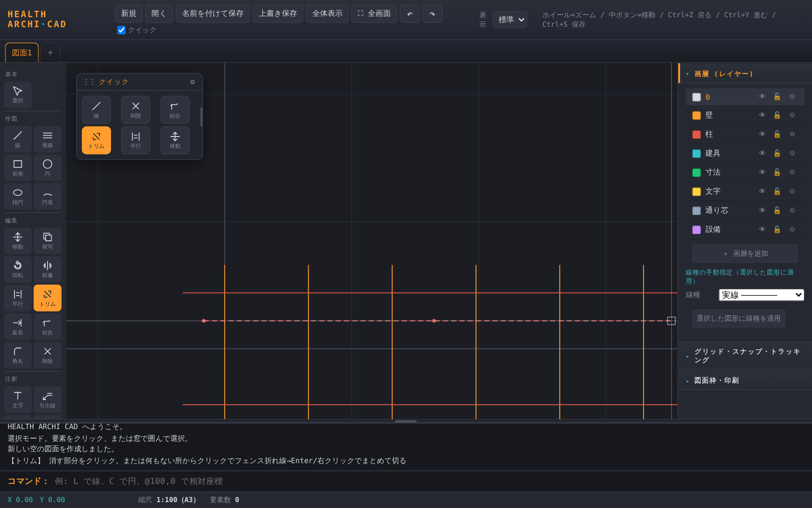Hide the 建具 layer with its eye icon
Screen dimensions: 812x508
[x=762, y=153]
